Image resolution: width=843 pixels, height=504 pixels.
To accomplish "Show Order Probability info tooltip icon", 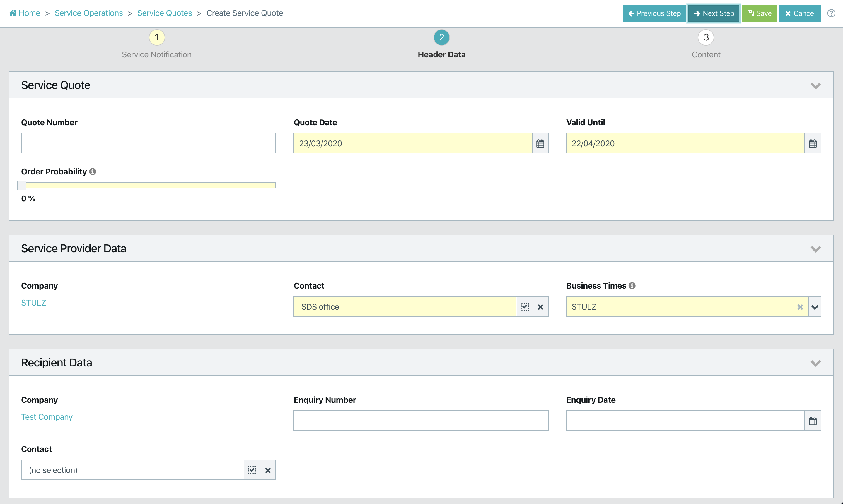I will 93,172.
